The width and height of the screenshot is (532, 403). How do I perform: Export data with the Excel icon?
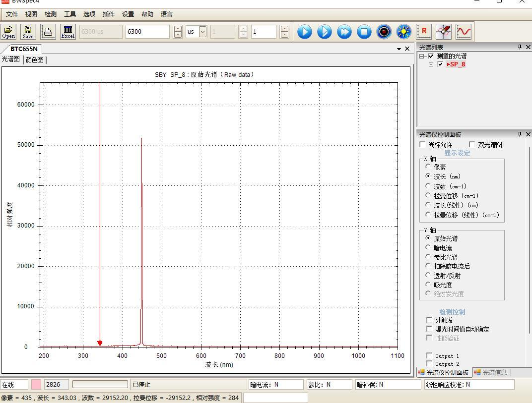pos(68,32)
